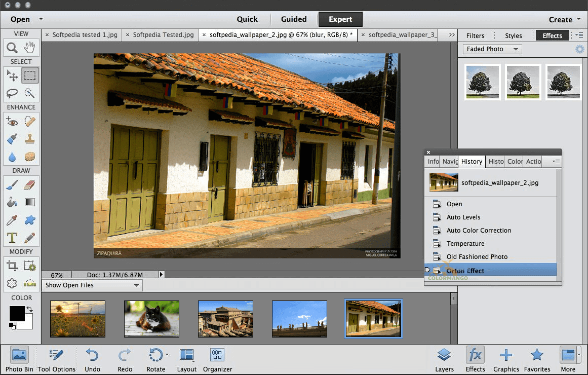The width and height of the screenshot is (588, 375).
Task: Choose the Red Eye Removal tool
Action: pyautogui.click(x=12, y=122)
